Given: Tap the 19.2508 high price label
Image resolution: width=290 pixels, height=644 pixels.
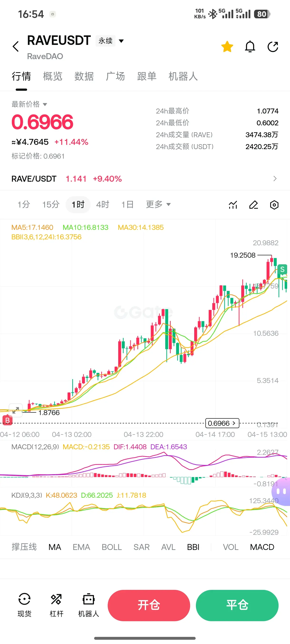Looking at the screenshot, I should point(243,255).
